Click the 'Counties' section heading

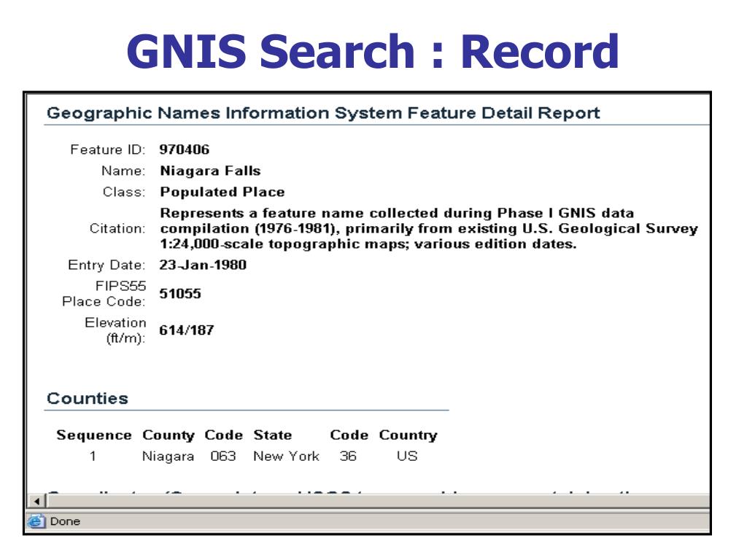coord(88,398)
